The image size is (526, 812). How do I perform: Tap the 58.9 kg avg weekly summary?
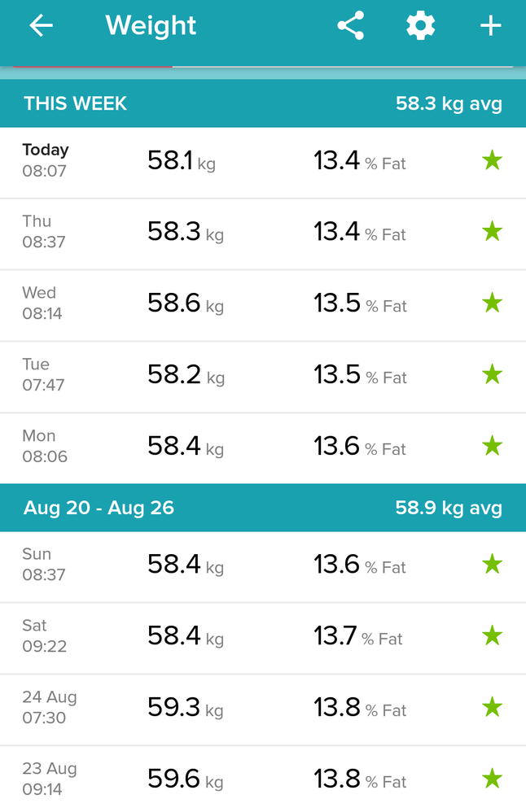coord(449,508)
